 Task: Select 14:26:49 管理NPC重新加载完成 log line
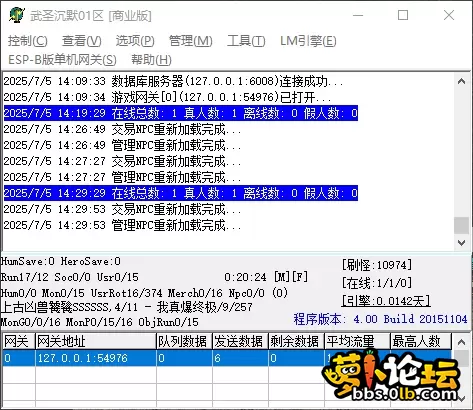point(122,145)
